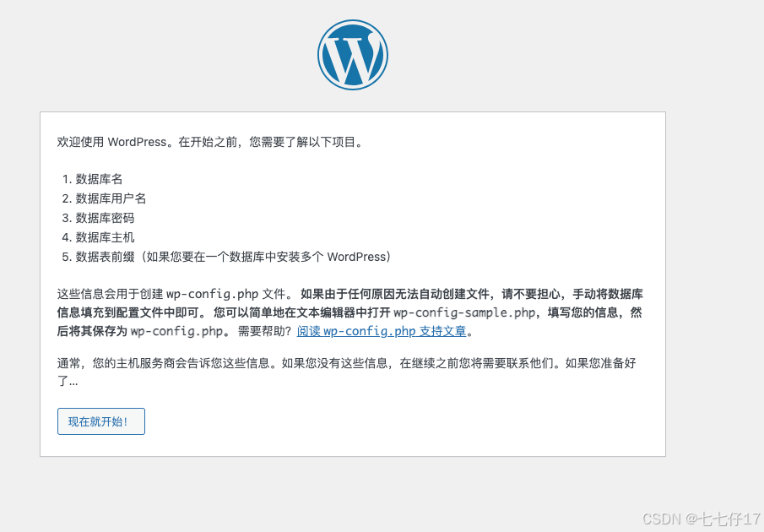Click the paragraph starting with 通常

click(x=346, y=372)
